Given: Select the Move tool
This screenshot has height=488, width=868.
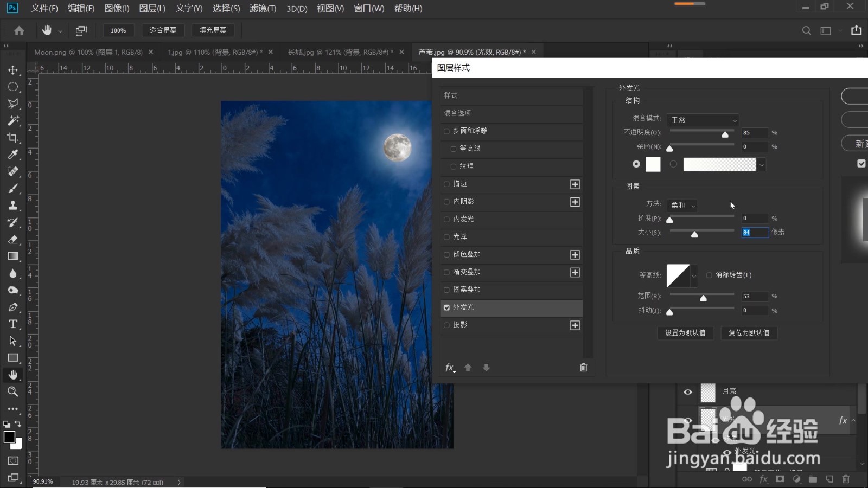Looking at the screenshot, I should pyautogui.click(x=13, y=70).
